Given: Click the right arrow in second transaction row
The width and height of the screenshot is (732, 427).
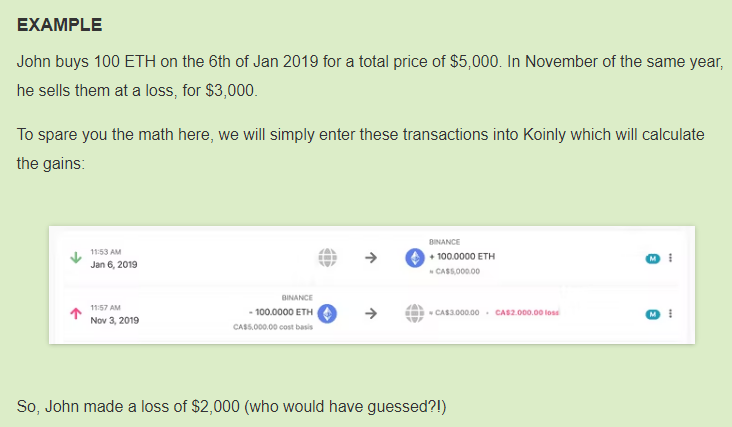Looking at the screenshot, I should 371,313.
